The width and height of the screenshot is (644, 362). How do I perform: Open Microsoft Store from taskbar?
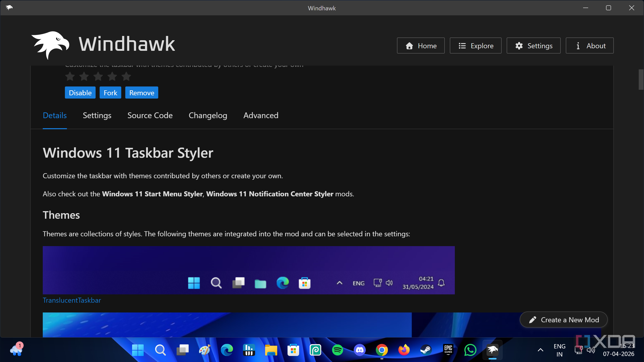coord(293,350)
